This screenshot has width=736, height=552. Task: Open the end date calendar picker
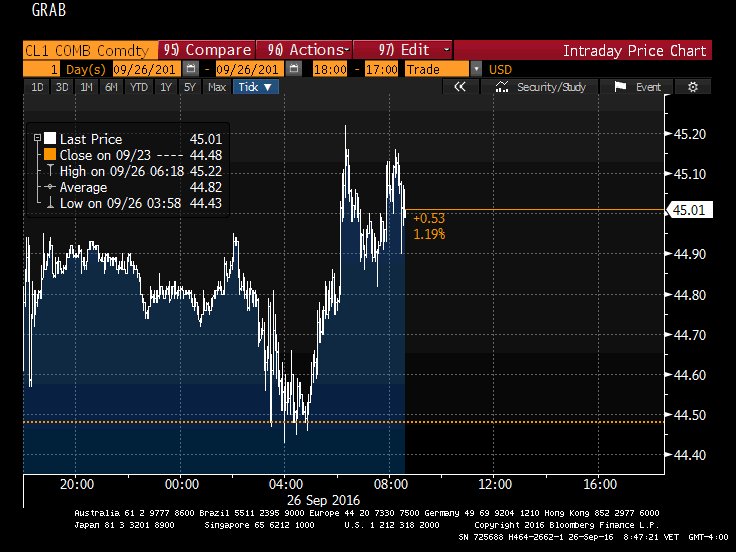click(292, 69)
